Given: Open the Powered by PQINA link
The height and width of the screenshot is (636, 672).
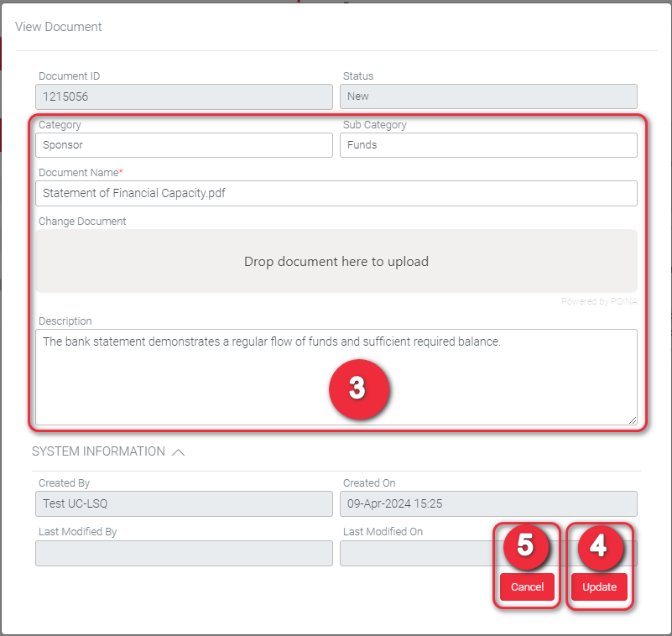Looking at the screenshot, I should pos(597,301).
